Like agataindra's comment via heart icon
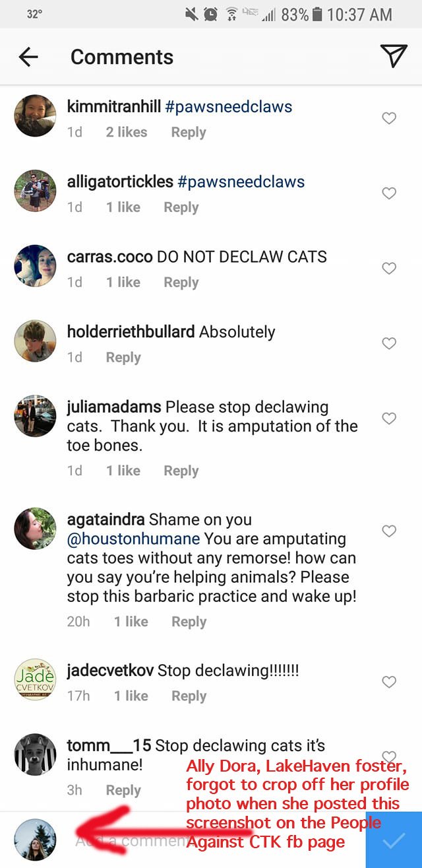This screenshot has width=422, height=868. (389, 531)
